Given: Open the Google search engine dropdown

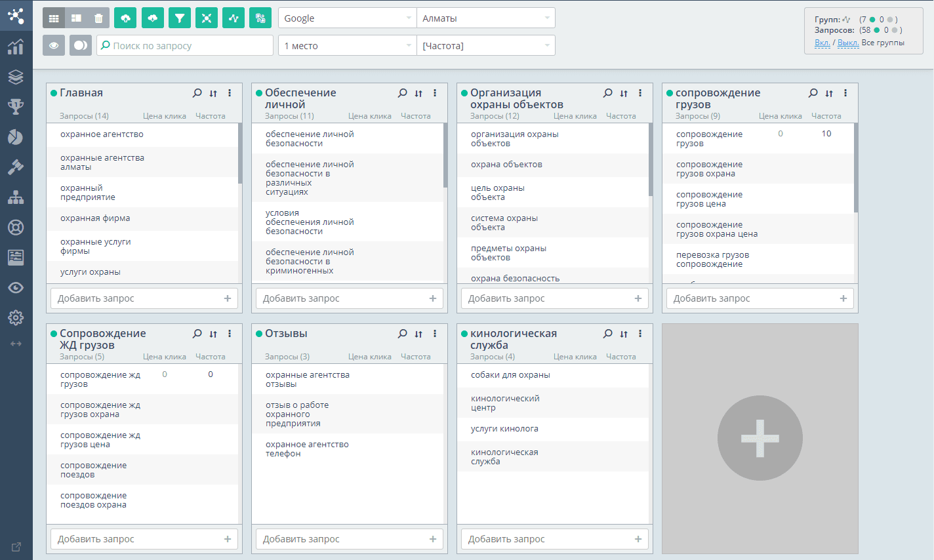Looking at the screenshot, I should [348, 18].
